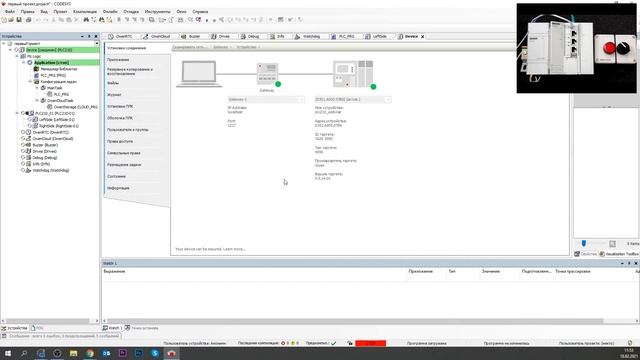Collapse the PLC210_01 tree node
The image size is (640, 360).
pyautogui.click(x=17, y=113)
